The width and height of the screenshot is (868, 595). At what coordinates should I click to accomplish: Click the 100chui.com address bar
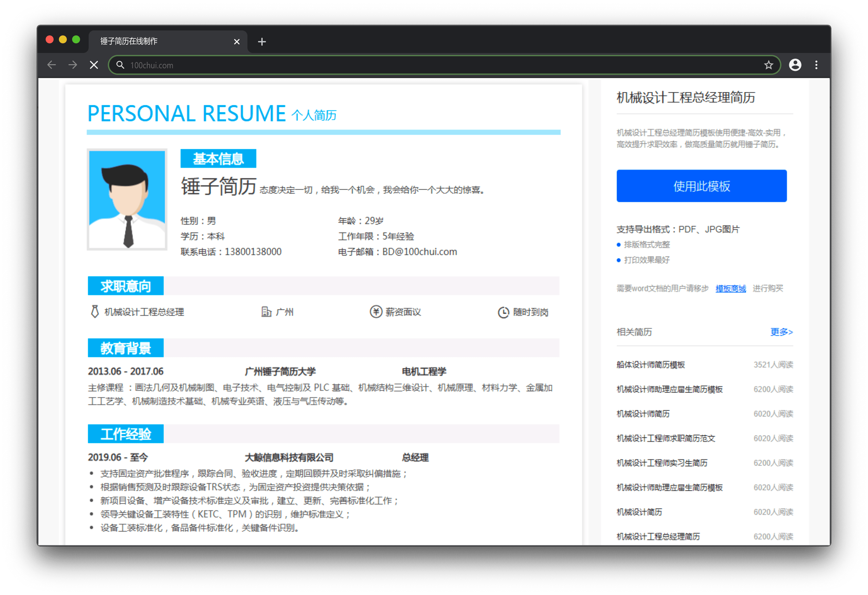445,65
